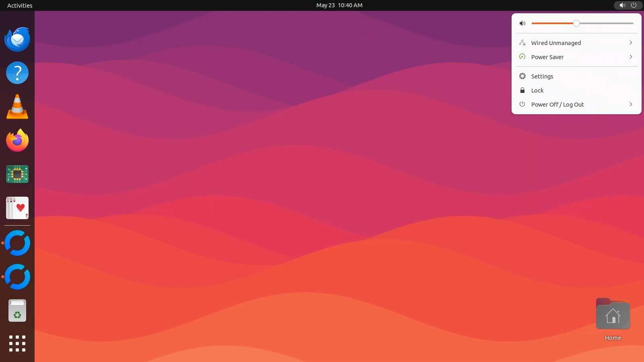644x362 pixels.
Task: Open the Trash from the dock
Action: click(17, 311)
